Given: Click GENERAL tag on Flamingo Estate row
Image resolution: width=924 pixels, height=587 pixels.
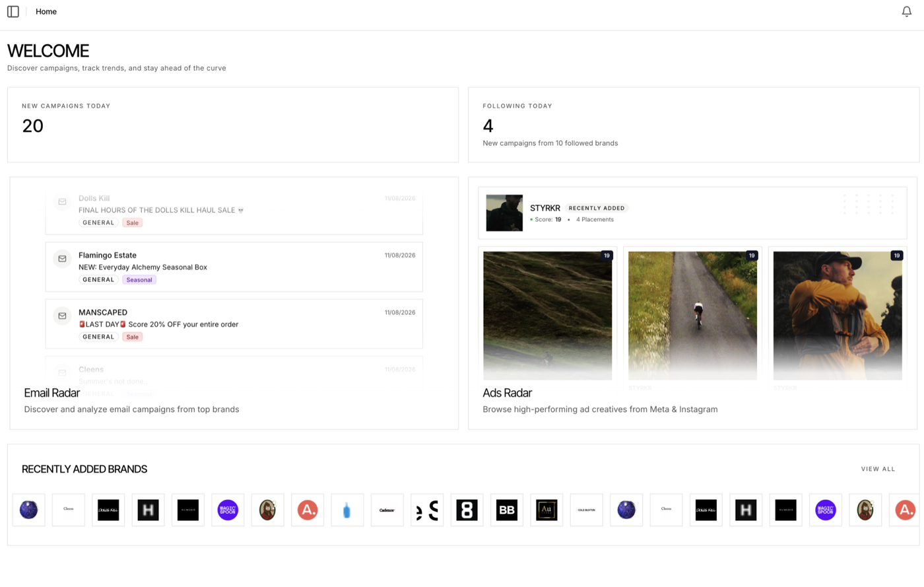Looking at the screenshot, I should [x=98, y=280].
